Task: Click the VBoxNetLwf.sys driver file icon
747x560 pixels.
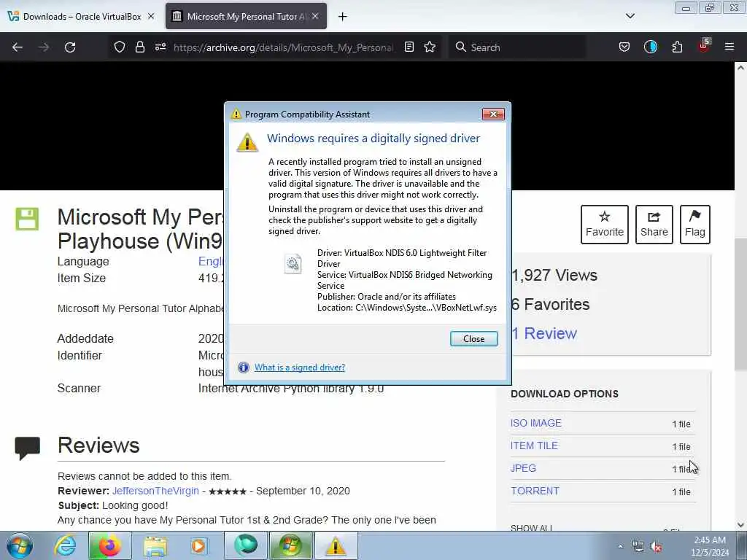Action: tap(293, 263)
